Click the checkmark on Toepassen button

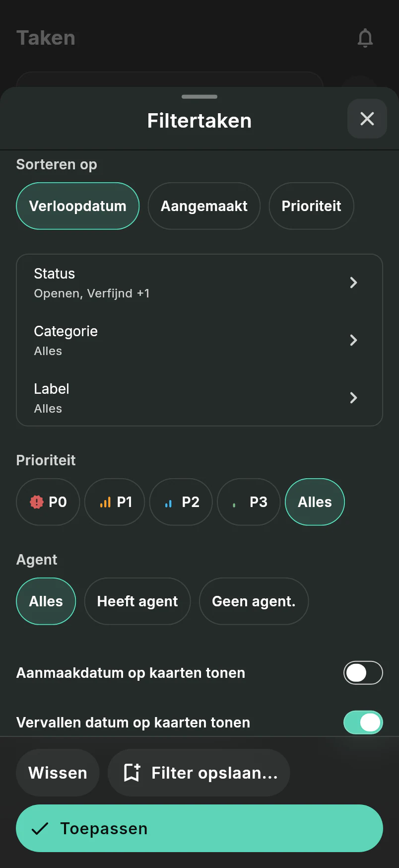pos(40,828)
